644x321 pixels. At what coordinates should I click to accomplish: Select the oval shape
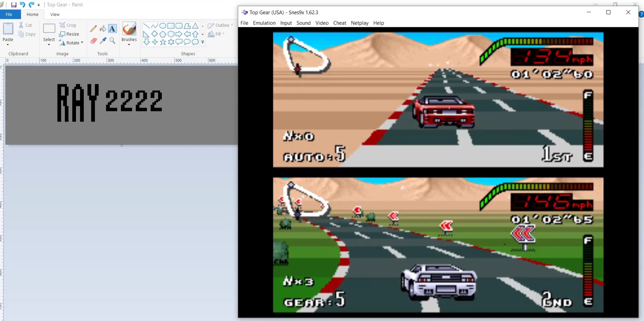(163, 26)
